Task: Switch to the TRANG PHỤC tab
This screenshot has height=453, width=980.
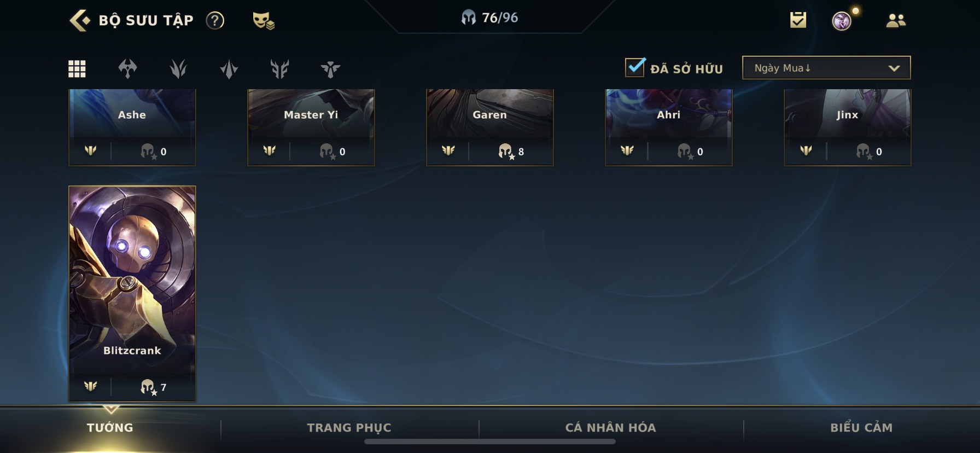Action: 349,428
